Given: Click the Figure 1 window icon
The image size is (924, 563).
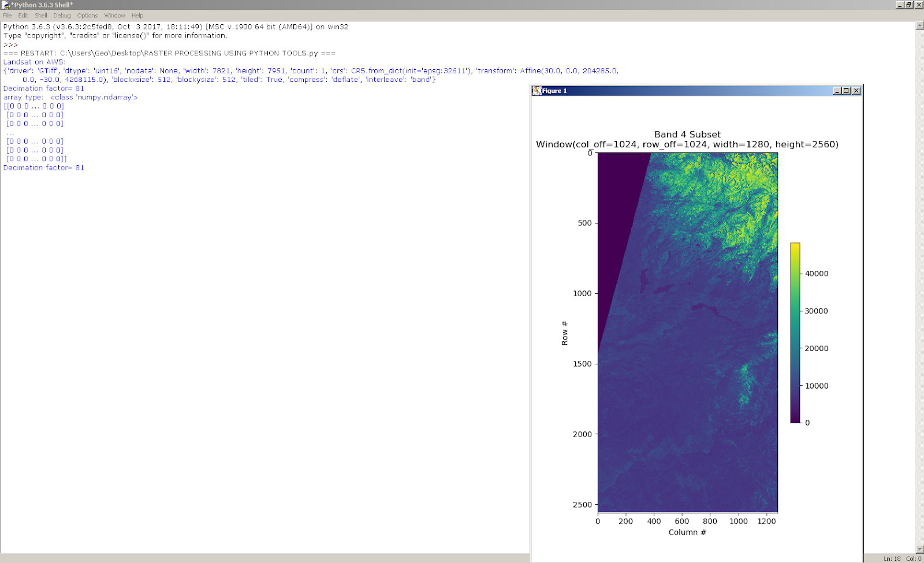Looking at the screenshot, I should tap(536, 91).
